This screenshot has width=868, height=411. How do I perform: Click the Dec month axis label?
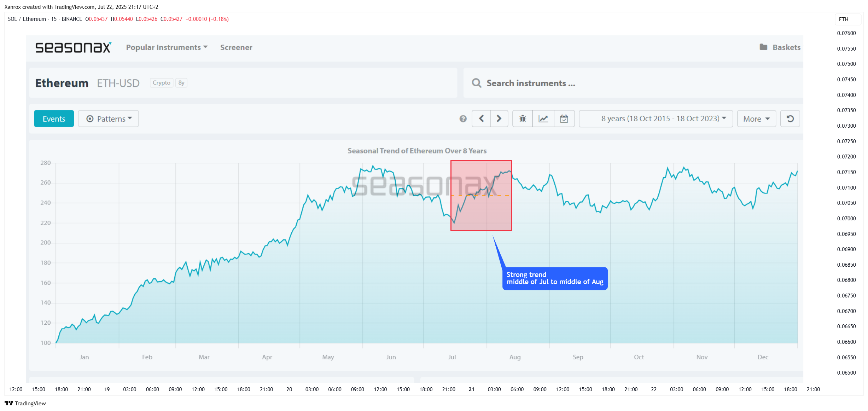[x=763, y=357]
